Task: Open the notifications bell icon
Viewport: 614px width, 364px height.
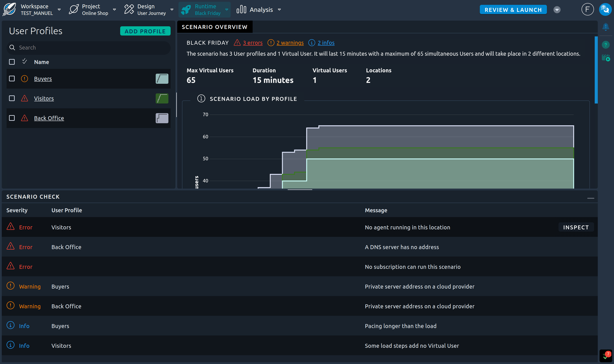Action: tap(605, 27)
